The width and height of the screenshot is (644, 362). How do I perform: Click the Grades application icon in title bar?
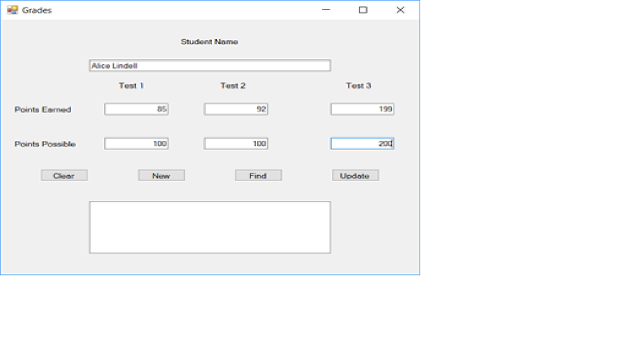click(x=11, y=9)
